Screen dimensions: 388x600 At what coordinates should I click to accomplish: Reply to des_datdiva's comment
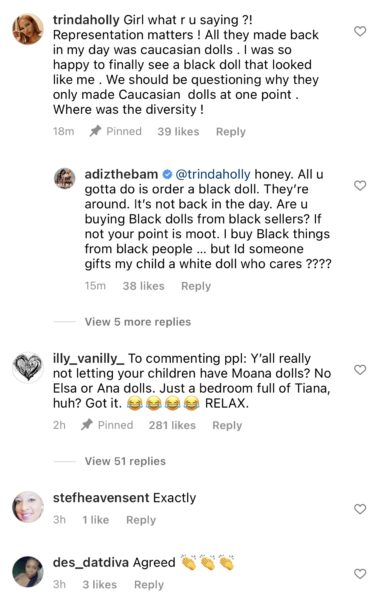[149, 585]
